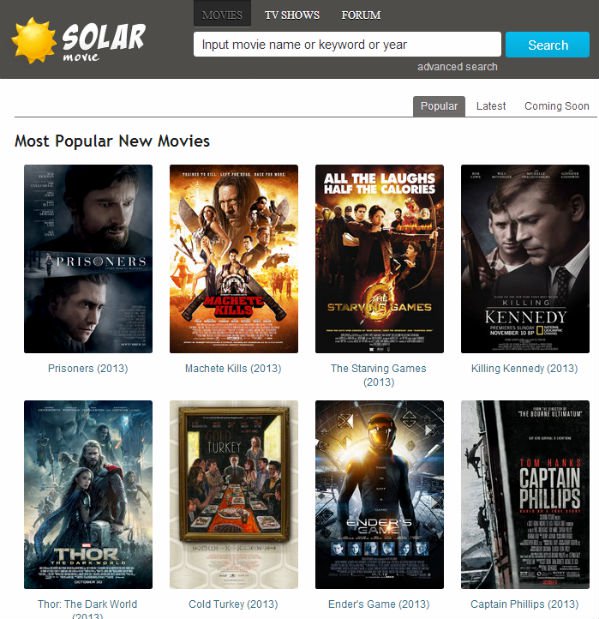Viewport: 599px width, 619px height.
Task: Focus the movie name search field
Action: (x=347, y=44)
